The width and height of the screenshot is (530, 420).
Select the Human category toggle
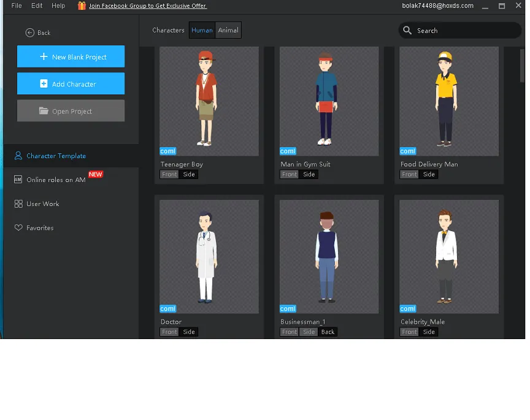[x=202, y=30]
